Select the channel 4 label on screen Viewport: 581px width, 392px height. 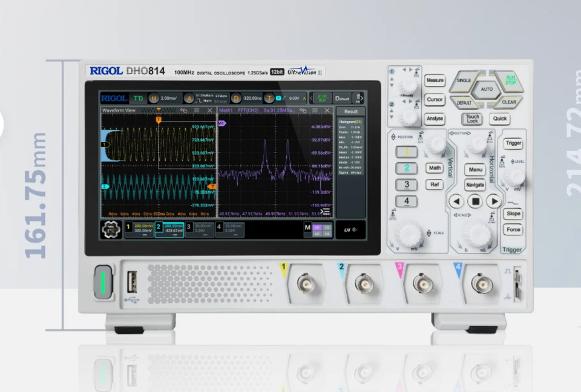pyautogui.click(x=219, y=227)
